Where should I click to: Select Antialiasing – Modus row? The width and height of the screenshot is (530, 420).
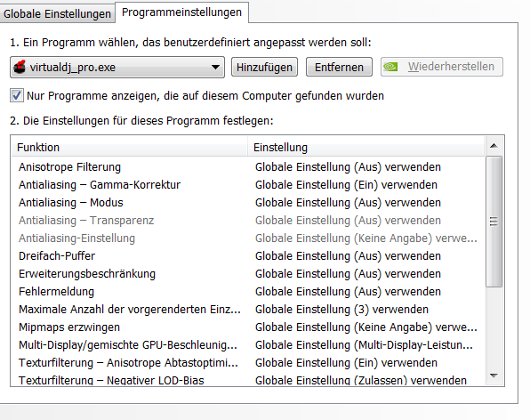248,203
